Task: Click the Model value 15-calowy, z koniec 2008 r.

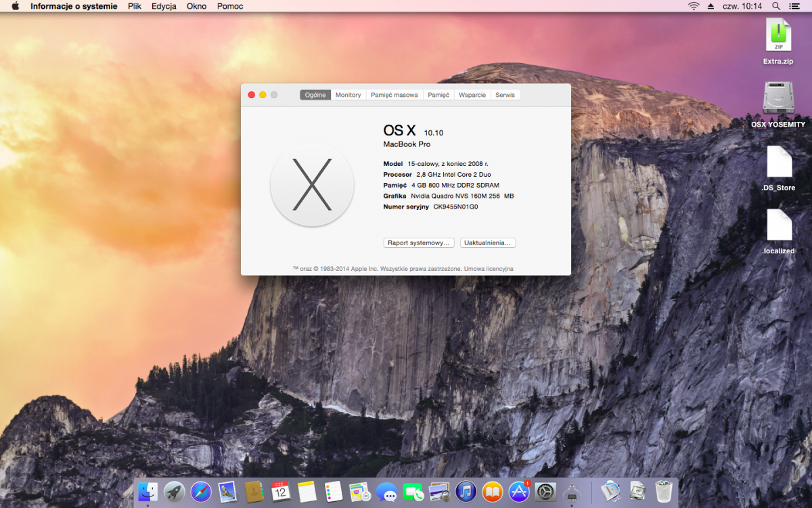Action: 448,164
